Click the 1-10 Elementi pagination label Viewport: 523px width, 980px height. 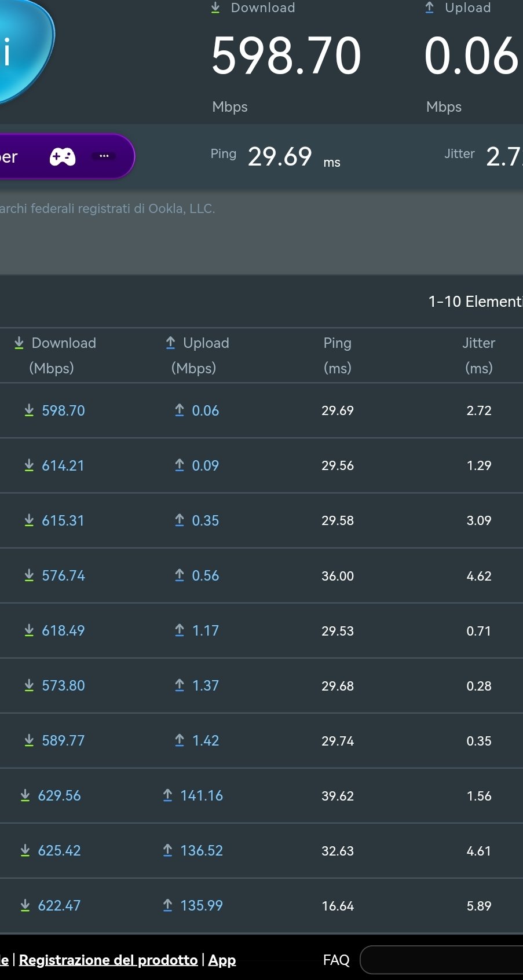coord(474,302)
